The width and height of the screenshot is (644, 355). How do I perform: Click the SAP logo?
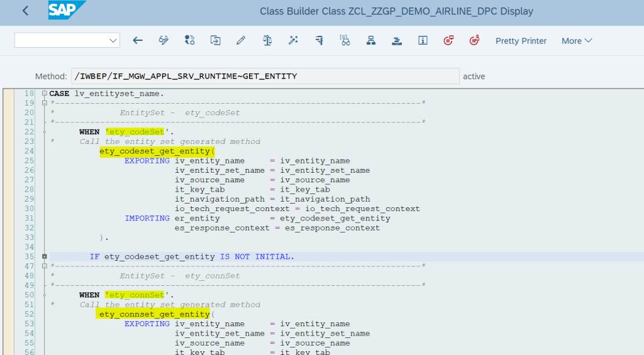[67, 10]
